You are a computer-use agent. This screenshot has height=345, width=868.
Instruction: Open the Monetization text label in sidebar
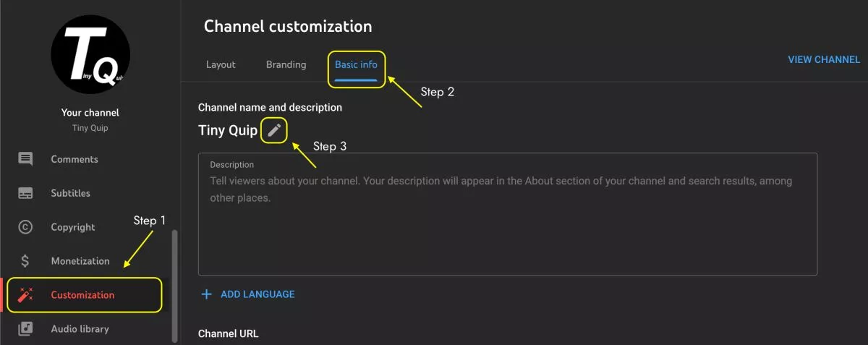[80, 261]
